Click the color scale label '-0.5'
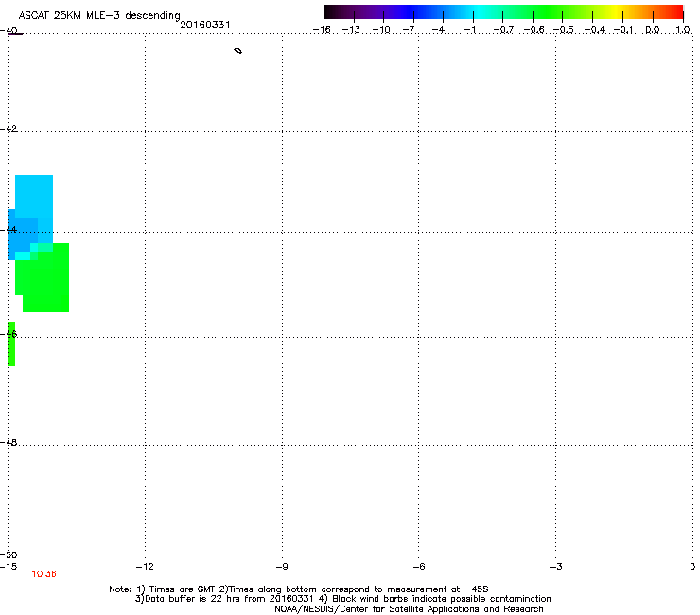This screenshot has width=700, height=615. (563, 30)
